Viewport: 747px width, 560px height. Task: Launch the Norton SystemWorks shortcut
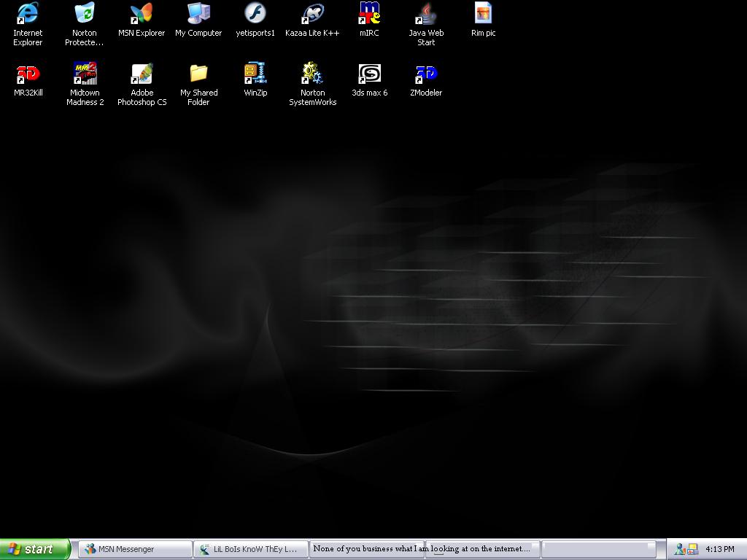tap(312, 74)
